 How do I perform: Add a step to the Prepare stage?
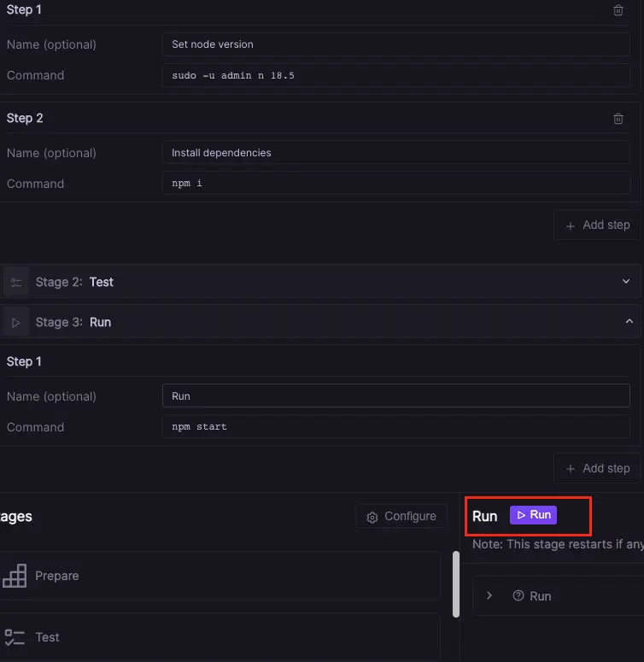(x=597, y=226)
